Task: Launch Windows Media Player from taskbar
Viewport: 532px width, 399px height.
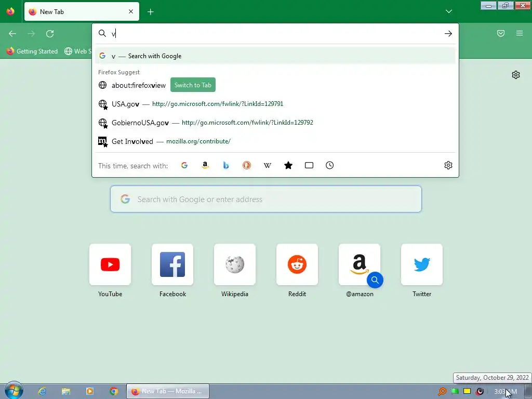Action: point(90,391)
